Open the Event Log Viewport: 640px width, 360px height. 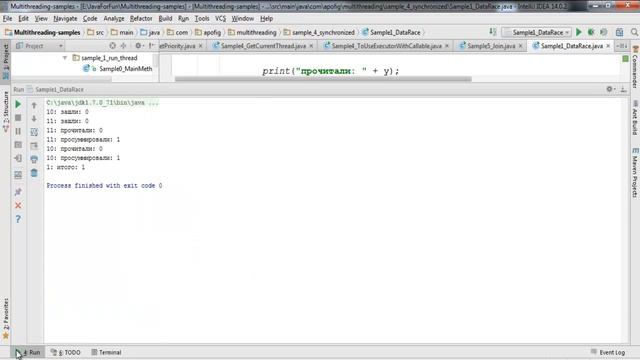(x=608, y=352)
